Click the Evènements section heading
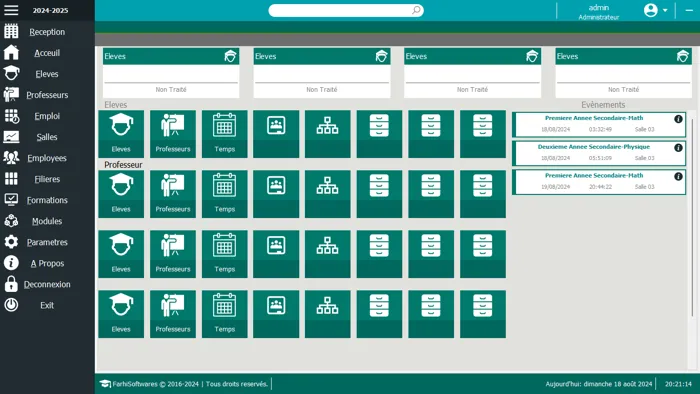 [603, 104]
